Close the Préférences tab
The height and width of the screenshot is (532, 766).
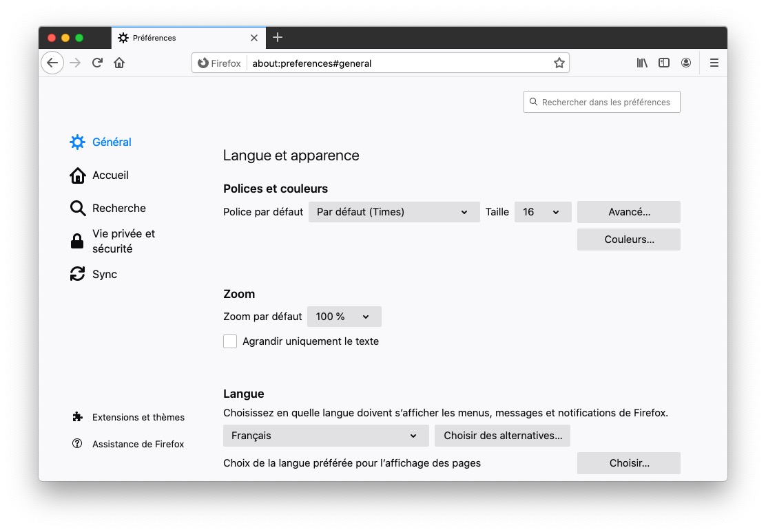(254, 38)
